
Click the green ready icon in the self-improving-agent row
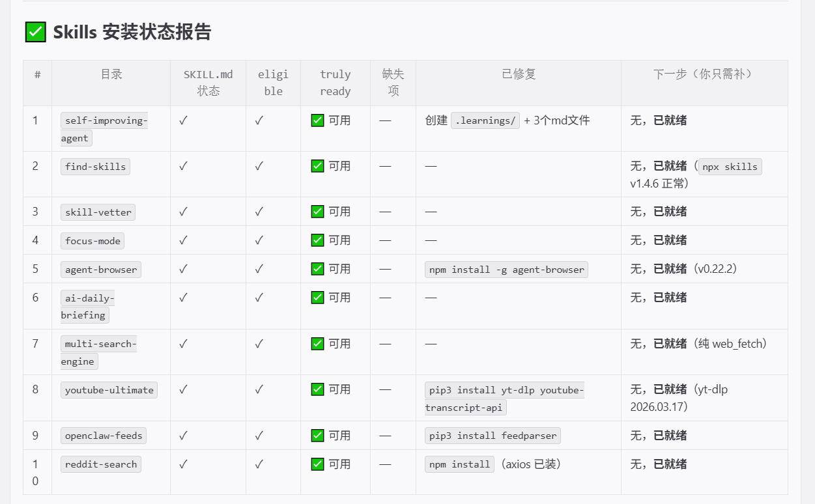317,120
